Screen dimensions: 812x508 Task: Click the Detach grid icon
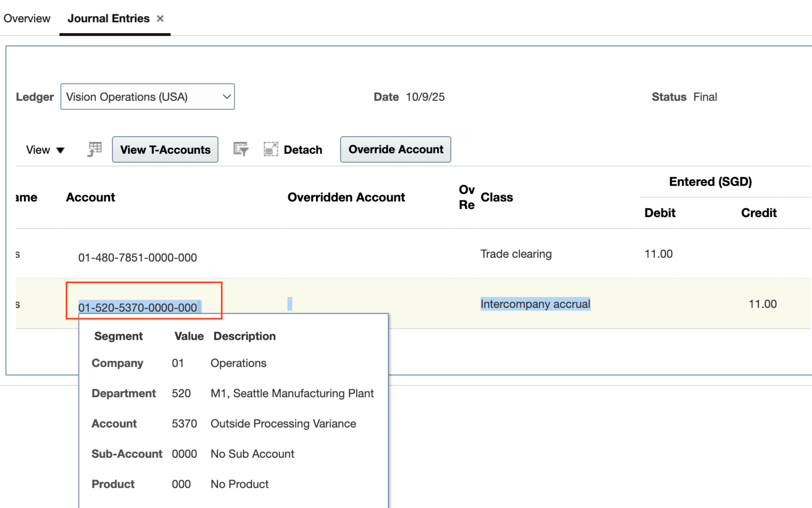[271, 149]
